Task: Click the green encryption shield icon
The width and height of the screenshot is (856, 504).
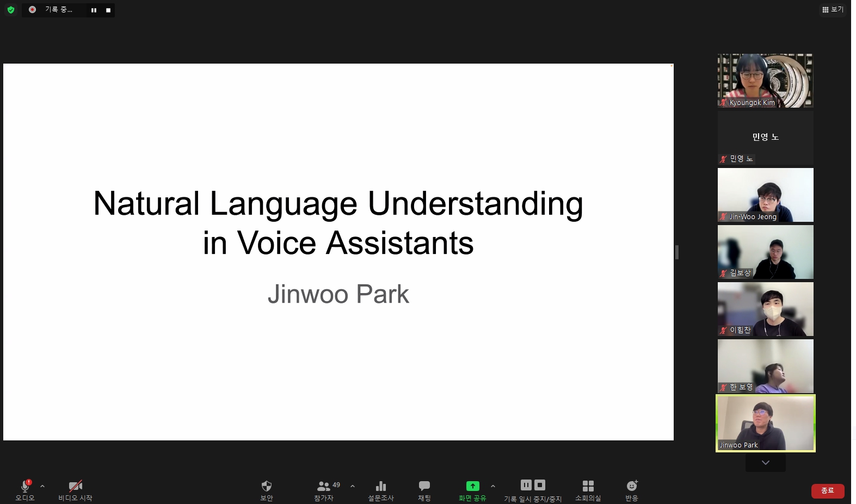Action: tap(11, 10)
